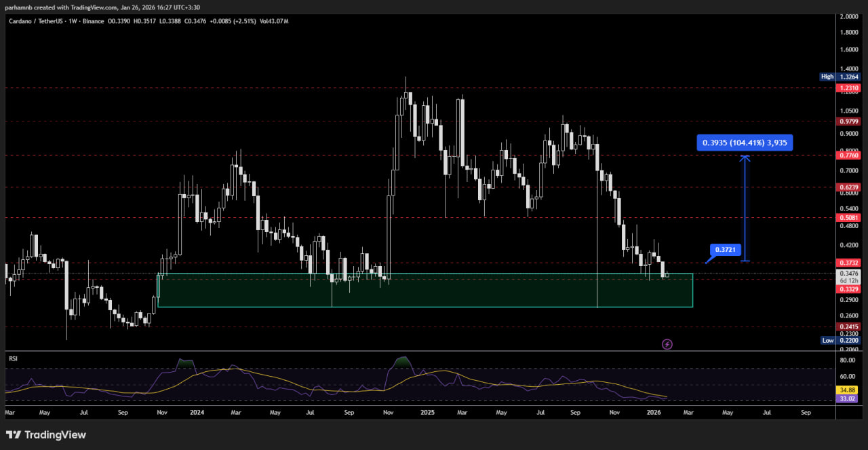The height and width of the screenshot is (450, 868).
Task: Click the purple lightning bolt icon
Action: point(667,344)
